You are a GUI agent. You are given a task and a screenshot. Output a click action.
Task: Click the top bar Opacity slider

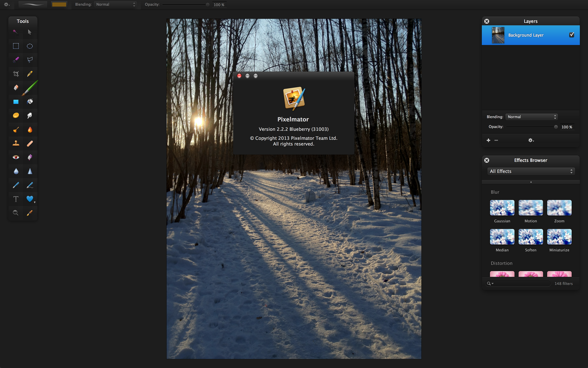pyautogui.click(x=186, y=4)
